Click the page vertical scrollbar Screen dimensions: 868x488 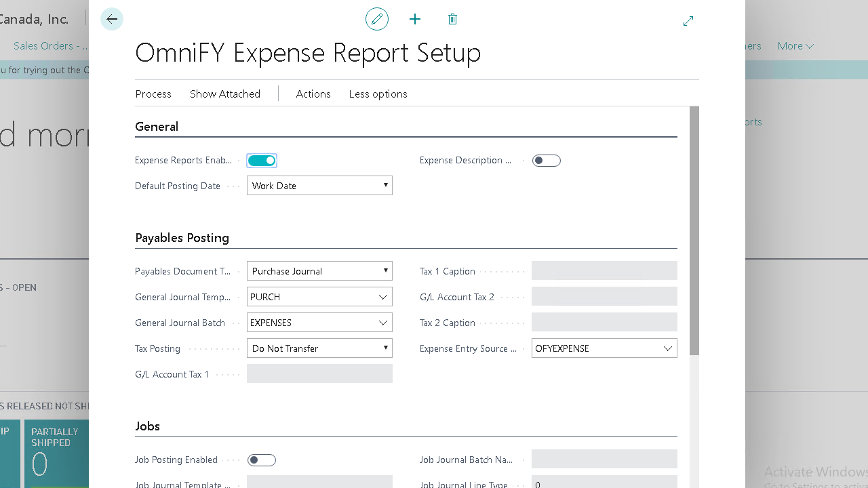click(694, 230)
